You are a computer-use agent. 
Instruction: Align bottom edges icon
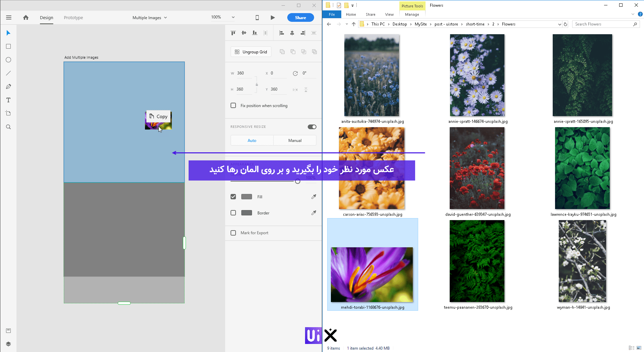click(255, 33)
